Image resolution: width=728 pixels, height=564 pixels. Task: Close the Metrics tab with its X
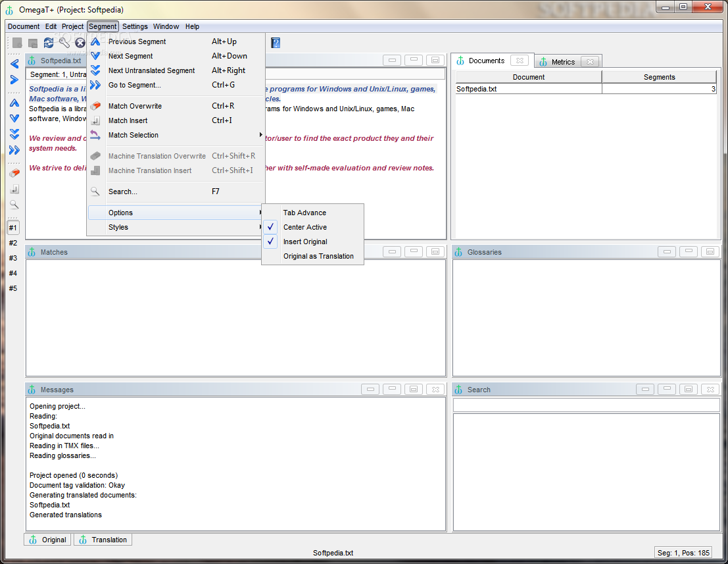click(x=590, y=62)
